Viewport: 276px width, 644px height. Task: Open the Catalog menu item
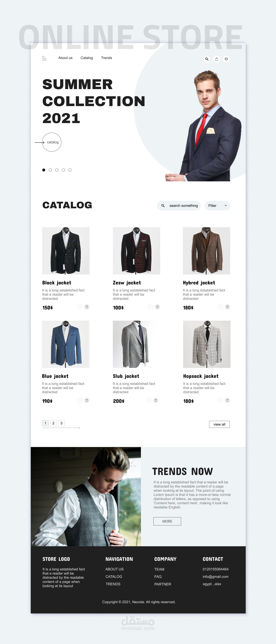87,58
